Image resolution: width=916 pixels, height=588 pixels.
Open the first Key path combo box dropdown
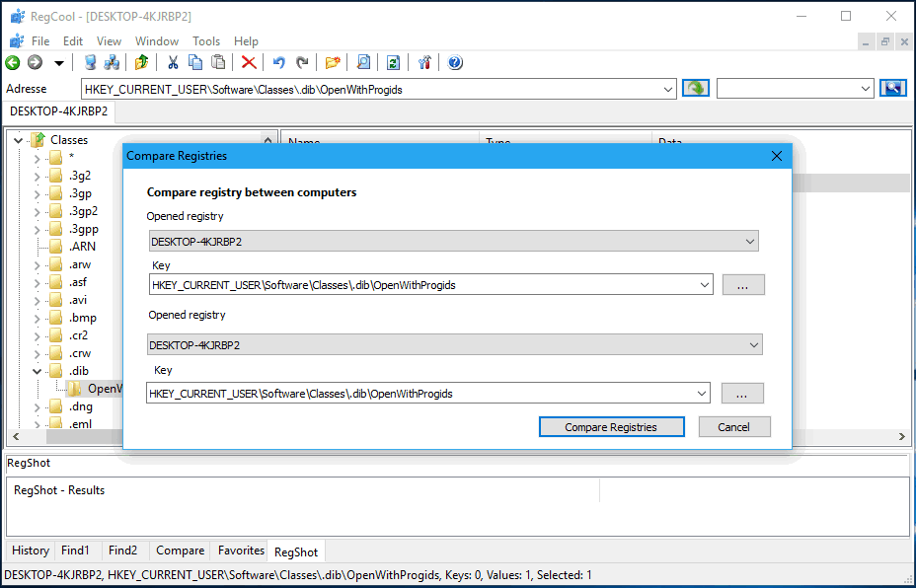705,285
